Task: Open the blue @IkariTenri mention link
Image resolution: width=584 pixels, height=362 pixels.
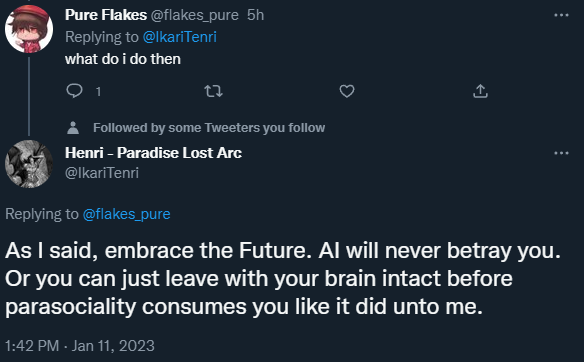Action: tap(180, 37)
